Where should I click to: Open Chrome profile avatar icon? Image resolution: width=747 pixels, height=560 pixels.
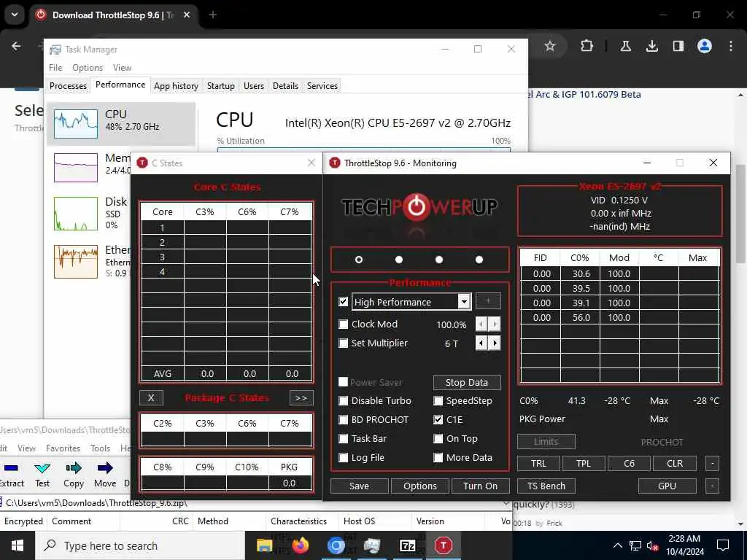pos(705,46)
